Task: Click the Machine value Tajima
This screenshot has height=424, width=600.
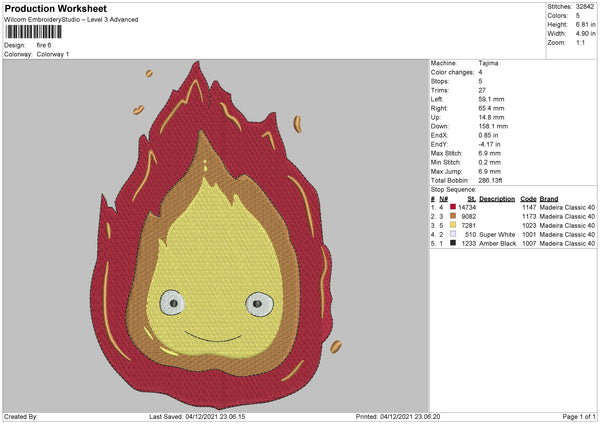Action: [488, 63]
